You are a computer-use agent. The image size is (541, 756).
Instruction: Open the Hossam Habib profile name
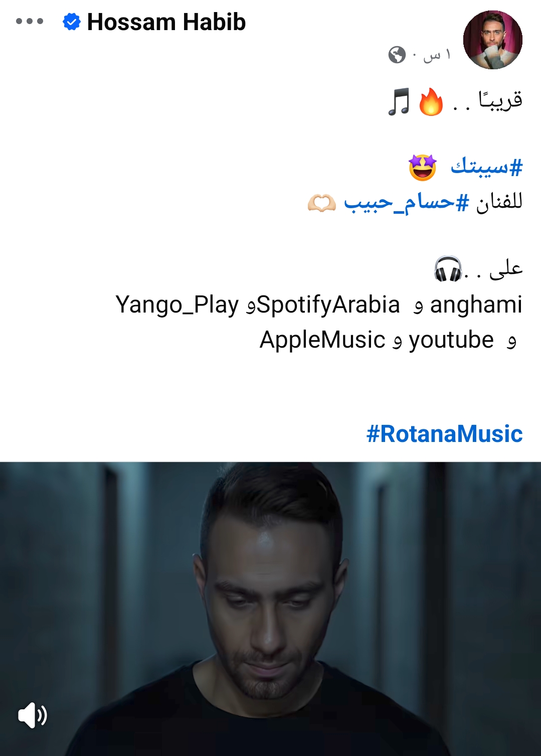click(x=166, y=22)
